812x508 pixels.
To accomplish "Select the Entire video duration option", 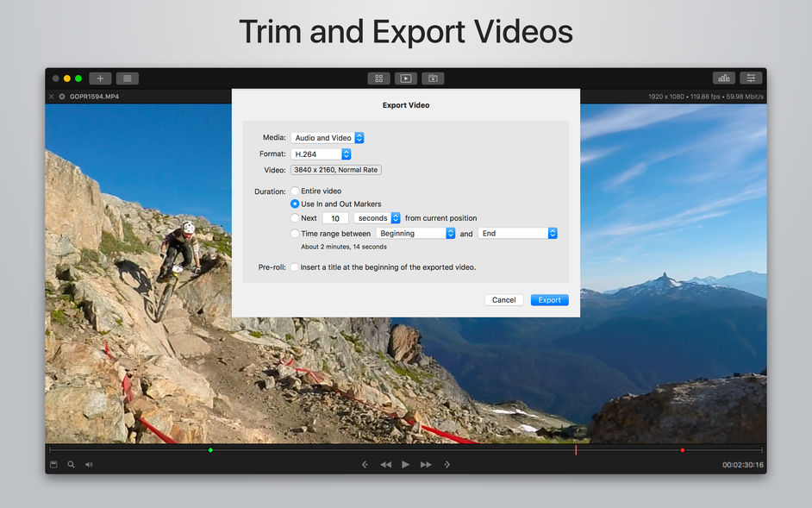I will (x=294, y=191).
